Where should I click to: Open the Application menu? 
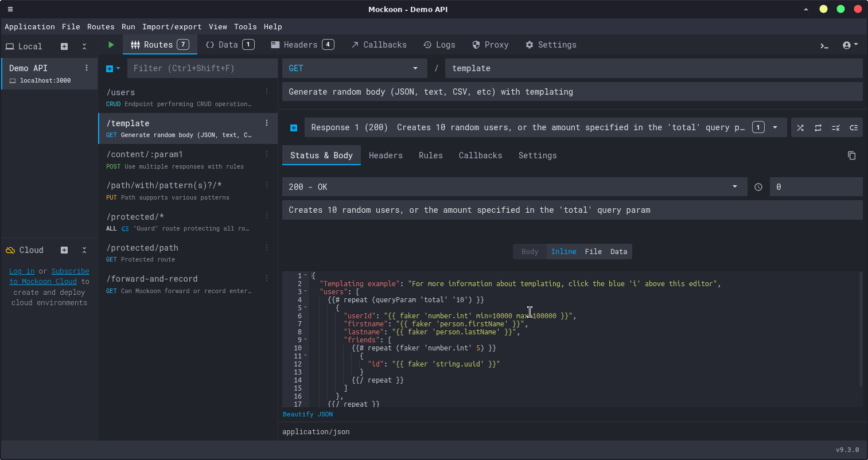[x=30, y=26]
